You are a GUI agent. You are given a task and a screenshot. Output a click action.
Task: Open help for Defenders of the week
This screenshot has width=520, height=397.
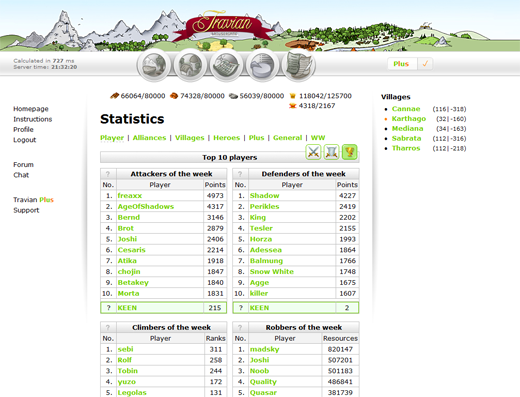coord(240,174)
